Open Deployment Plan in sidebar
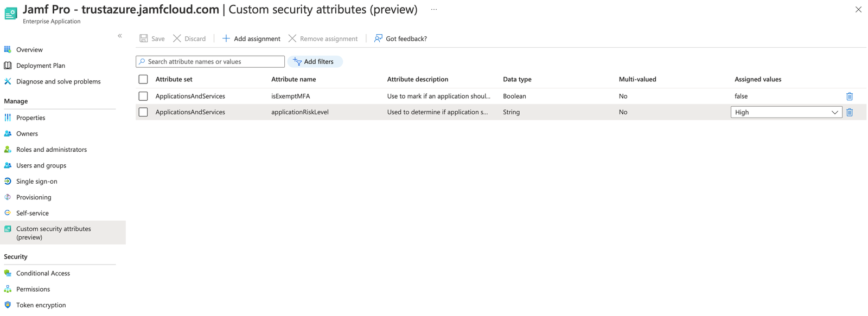The width and height of the screenshot is (868, 316). pyautogui.click(x=41, y=66)
